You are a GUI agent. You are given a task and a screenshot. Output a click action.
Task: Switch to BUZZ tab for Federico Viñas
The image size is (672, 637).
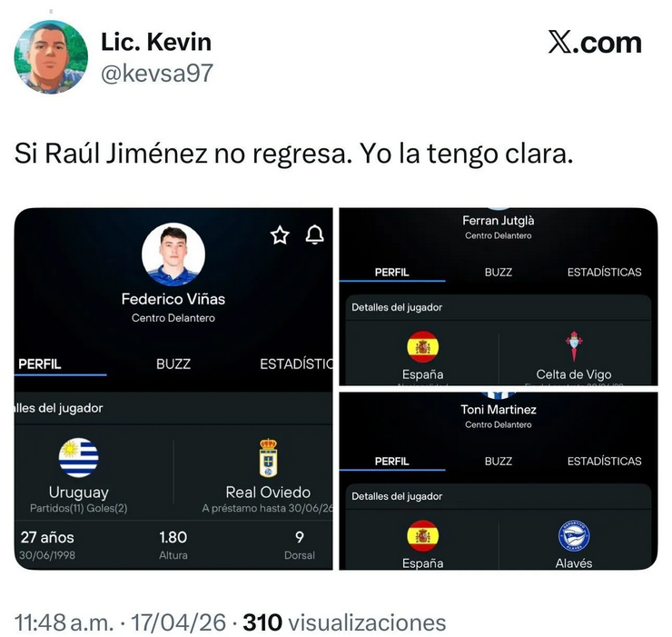pyautogui.click(x=173, y=364)
